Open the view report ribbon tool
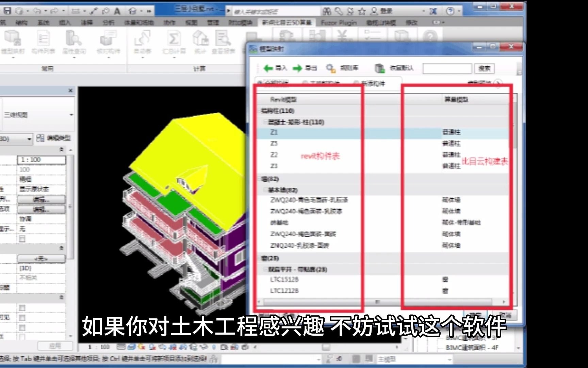 (223, 42)
